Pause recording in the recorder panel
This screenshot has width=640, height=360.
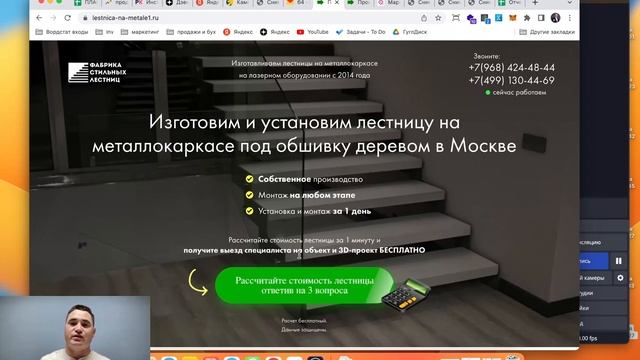point(619,261)
